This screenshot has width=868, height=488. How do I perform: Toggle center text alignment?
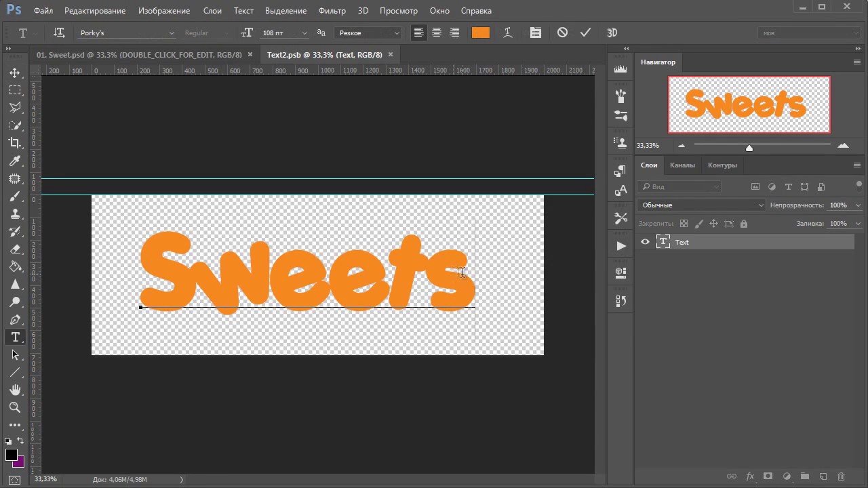coord(437,33)
